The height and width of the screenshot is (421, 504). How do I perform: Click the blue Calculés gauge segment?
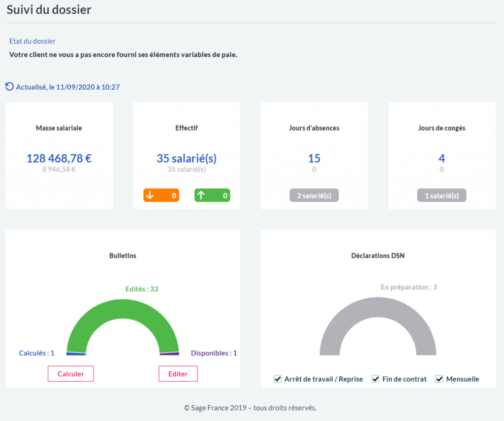(x=76, y=354)
